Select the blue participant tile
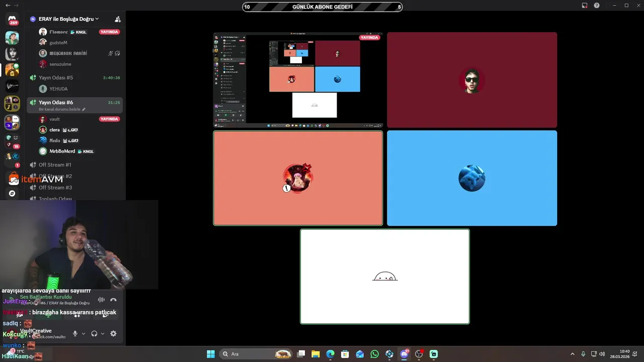644x362 pixels. (x=472, y=178)
